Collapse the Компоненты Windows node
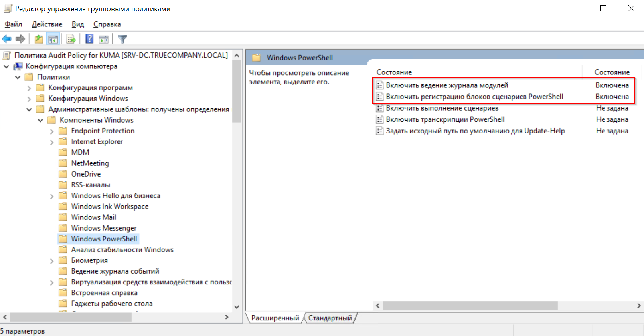Screen dimensions: 644x336 click(x=40, y=120)
